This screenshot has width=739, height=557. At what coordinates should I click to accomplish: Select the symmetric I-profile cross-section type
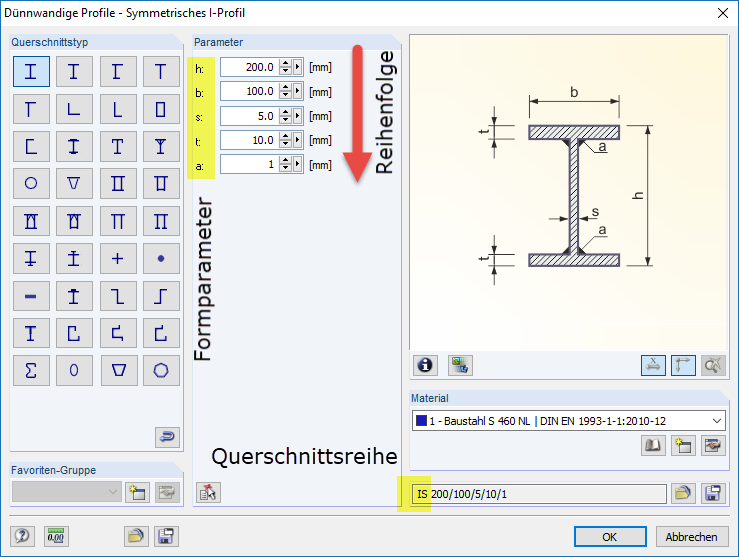point(31,72)
